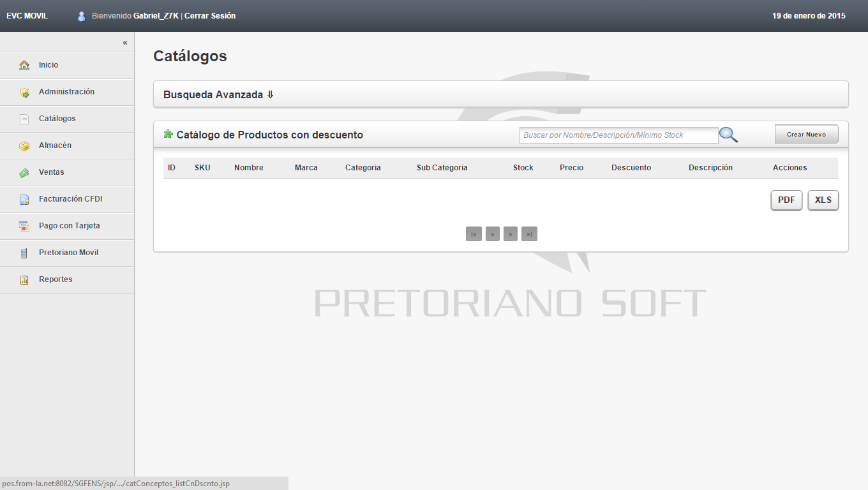Click the Catálogos page heading
The image size is (868, 490).
pos(190,56)
